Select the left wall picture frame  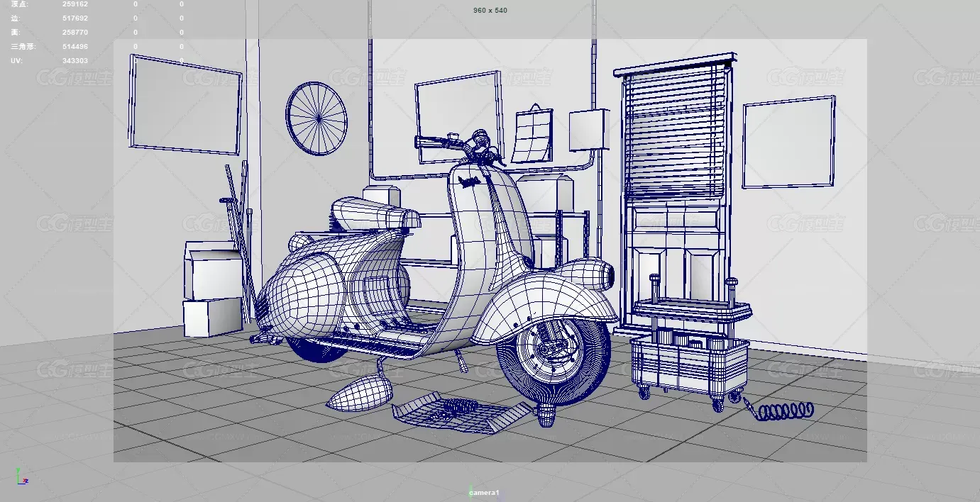click(185, 104)
